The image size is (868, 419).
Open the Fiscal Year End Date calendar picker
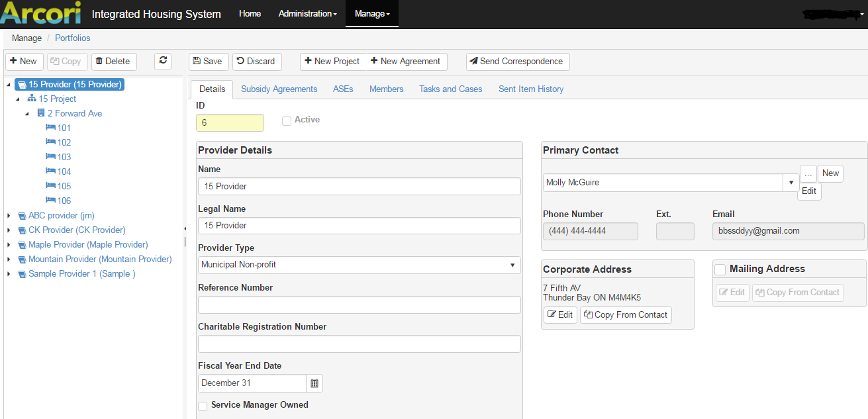(314, 383)
